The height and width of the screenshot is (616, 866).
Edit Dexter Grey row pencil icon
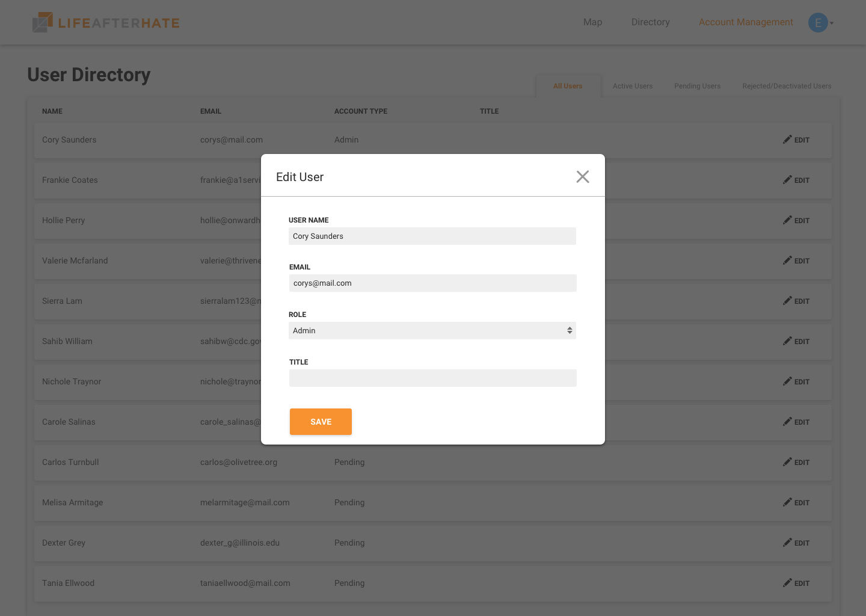(x=787, y=543)
